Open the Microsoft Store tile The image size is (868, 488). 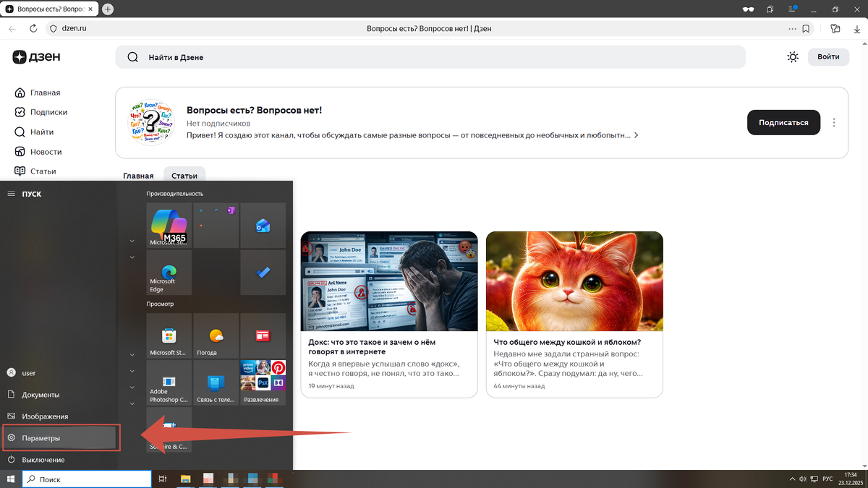(169, 336)
